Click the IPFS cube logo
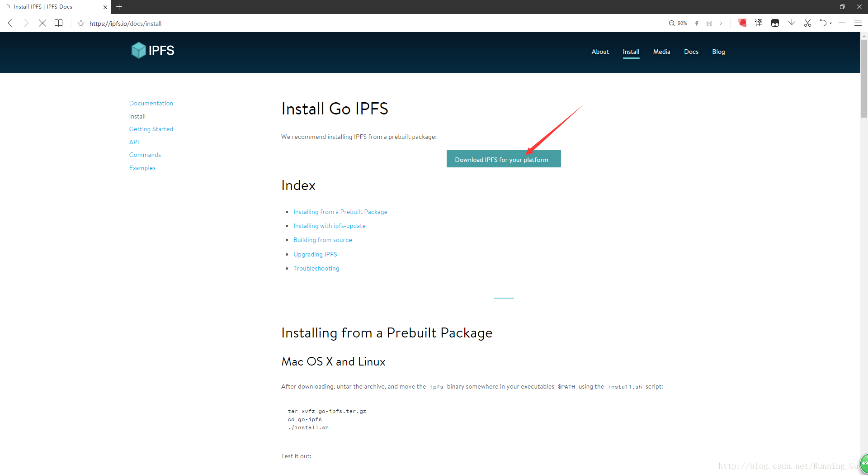The image size is (868, 475). pyautogui.click(x=138, y=50)
